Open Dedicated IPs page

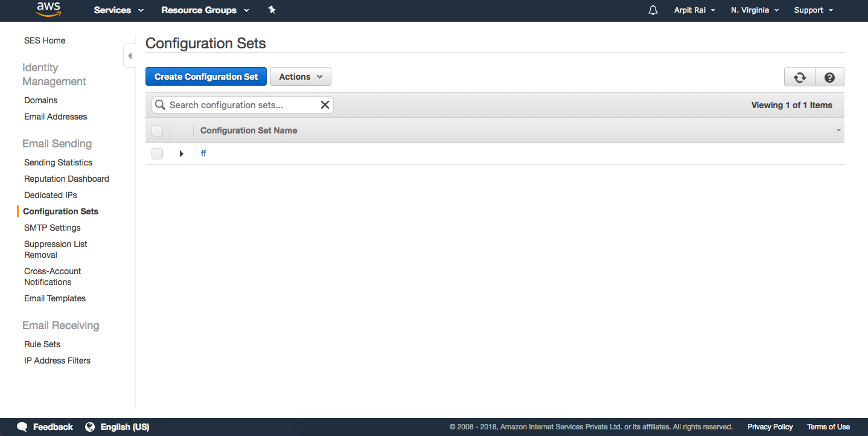click(x=51, y=195)
